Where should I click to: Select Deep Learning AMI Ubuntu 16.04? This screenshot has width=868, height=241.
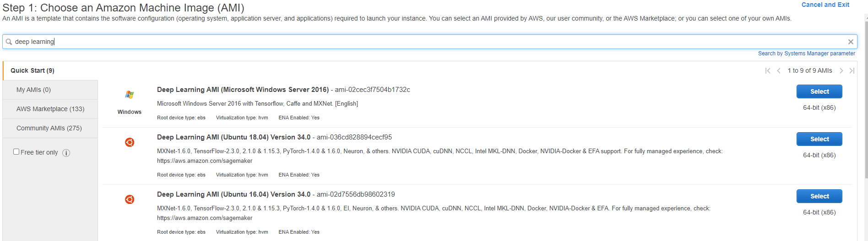coord(819,196)
